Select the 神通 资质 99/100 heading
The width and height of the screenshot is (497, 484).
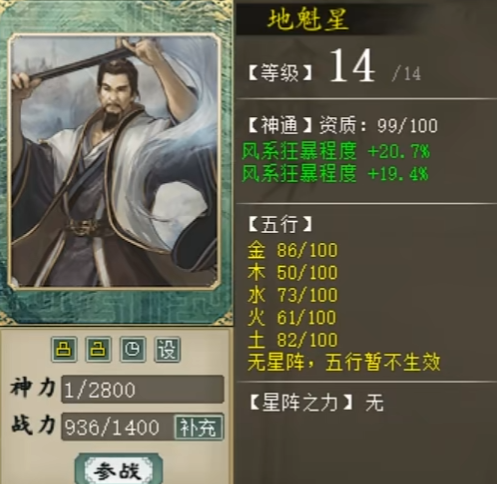(x=343, y=126)
